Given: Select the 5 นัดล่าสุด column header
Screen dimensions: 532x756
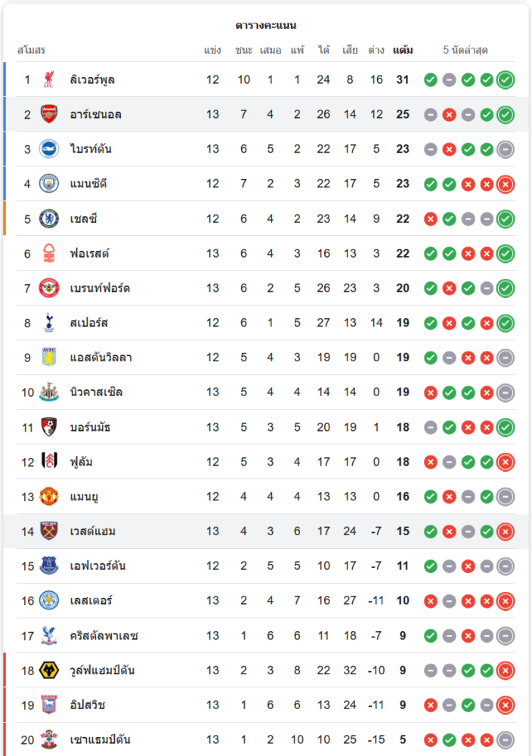Looking at the screenshot, I should 466,50.
